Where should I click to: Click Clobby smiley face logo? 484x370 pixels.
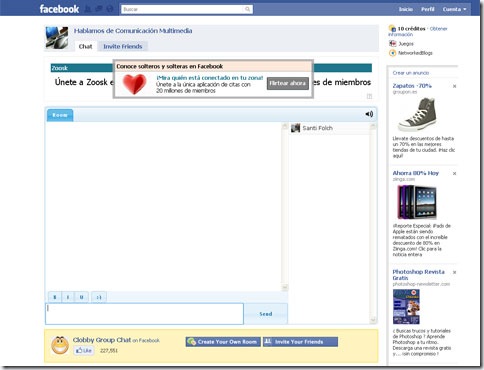coord(60,345)
